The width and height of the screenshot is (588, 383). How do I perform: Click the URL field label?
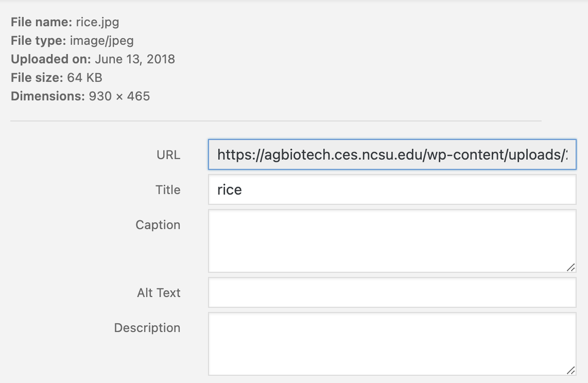coord(168,155)
